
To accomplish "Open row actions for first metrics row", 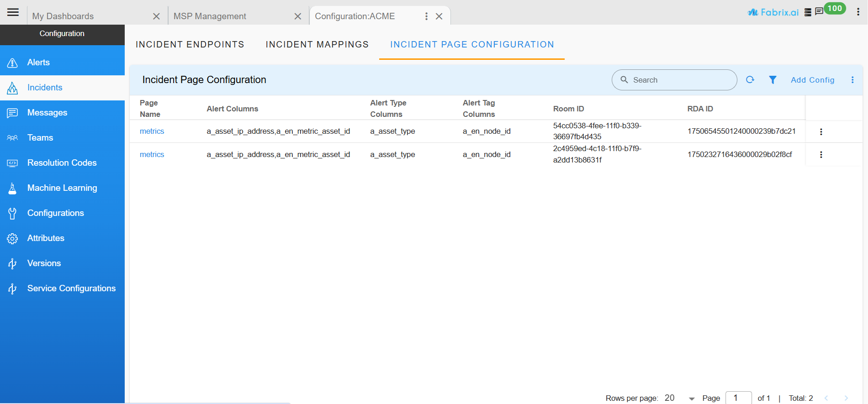I will pos(821,132).
